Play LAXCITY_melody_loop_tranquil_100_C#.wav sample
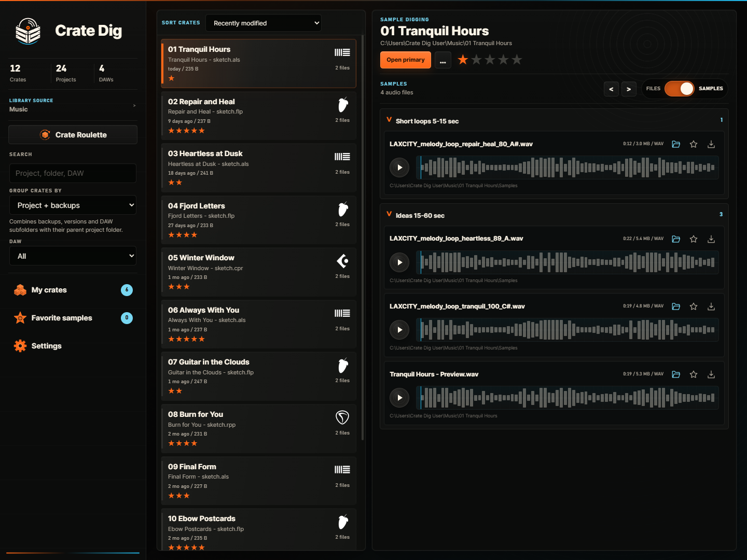Viewport: 747px width, 560px height. [x=399, y=330]
